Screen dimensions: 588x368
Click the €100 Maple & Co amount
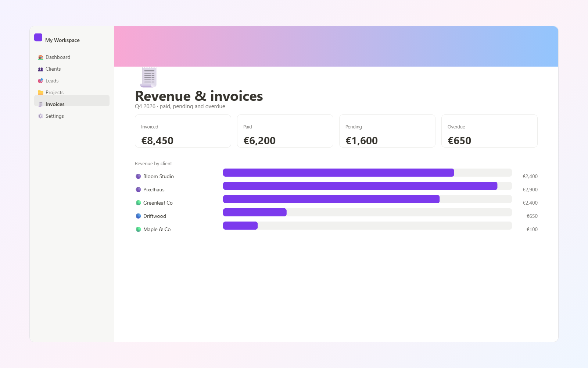coord(532,229)
